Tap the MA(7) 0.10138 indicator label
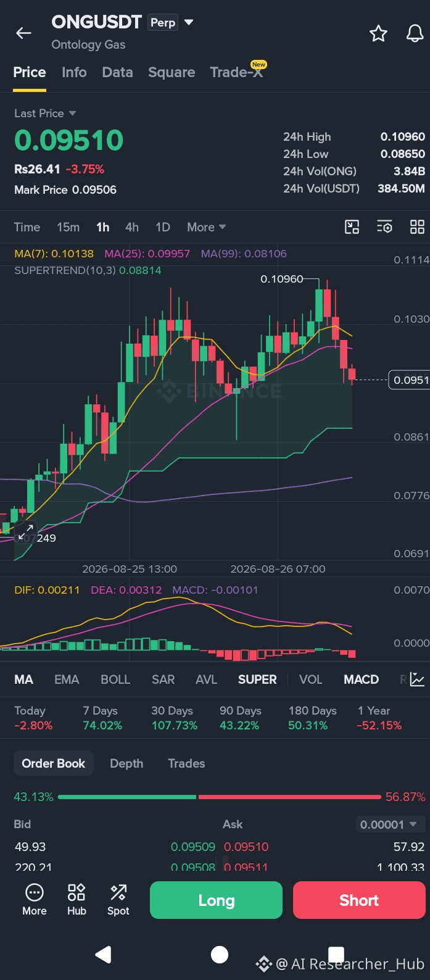 pyautogui.click(x=54, y=254)
